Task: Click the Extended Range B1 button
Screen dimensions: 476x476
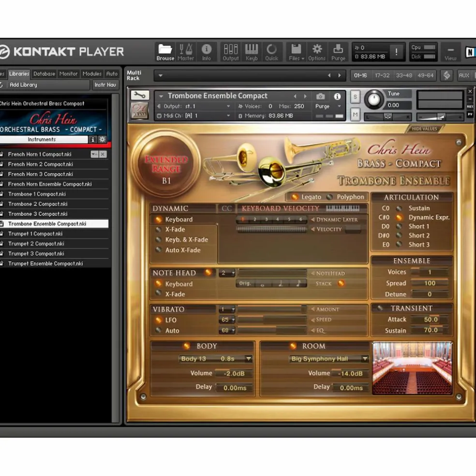Action: click(x=166, y=165)
